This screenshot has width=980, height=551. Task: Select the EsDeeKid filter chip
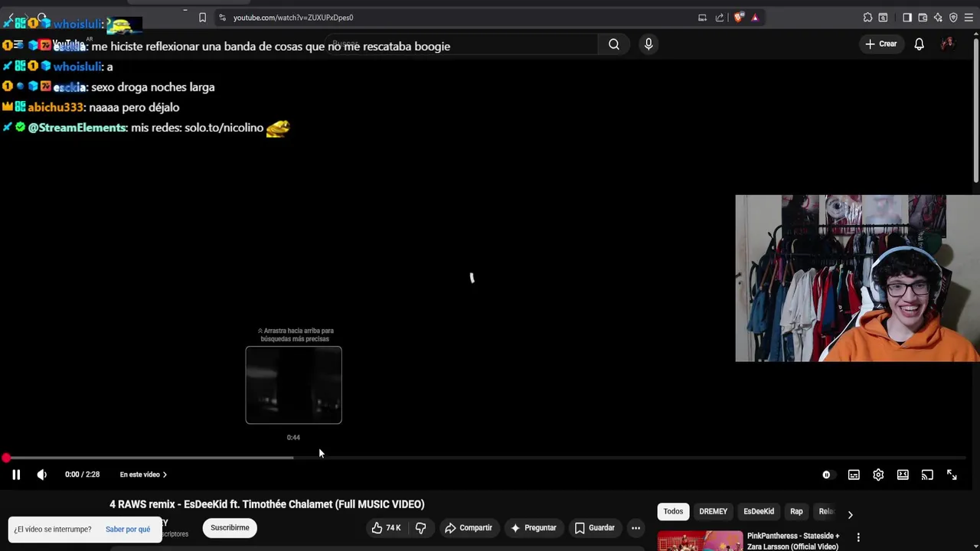click(759, 511)
